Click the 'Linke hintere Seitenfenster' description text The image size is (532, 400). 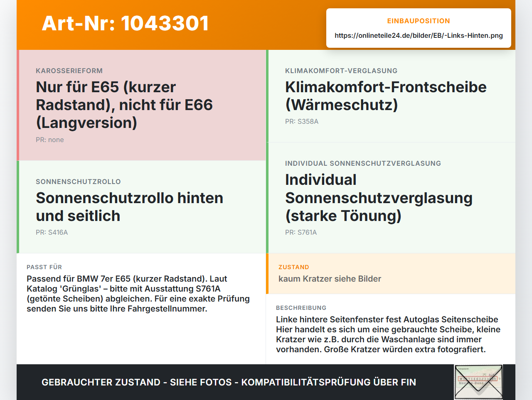(388, 334)
